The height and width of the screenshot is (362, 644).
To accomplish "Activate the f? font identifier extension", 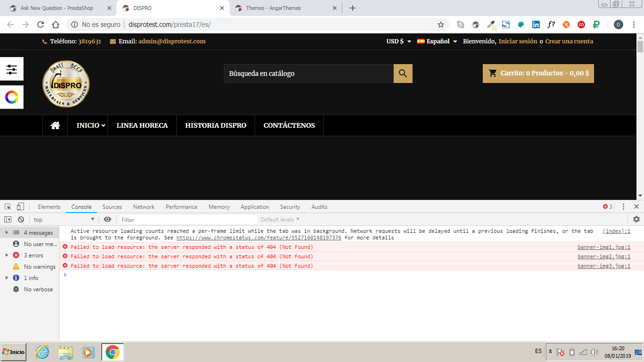I will pyautogui.click(x=551, y=25).
